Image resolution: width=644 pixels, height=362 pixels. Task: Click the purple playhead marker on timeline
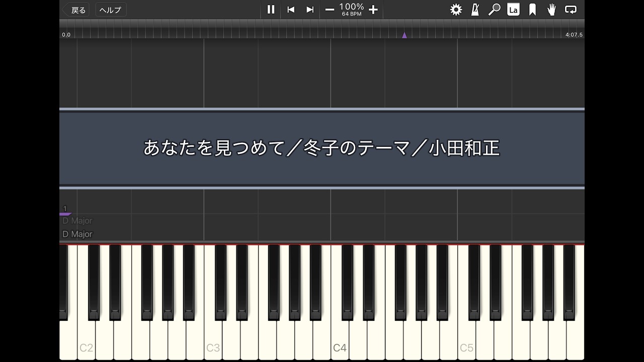click(404, 35)
